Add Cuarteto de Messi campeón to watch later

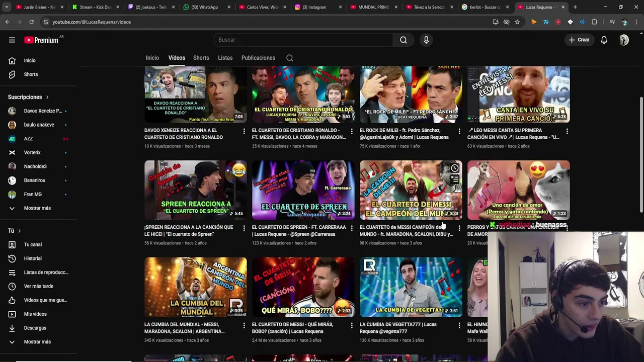coord(455,168)
